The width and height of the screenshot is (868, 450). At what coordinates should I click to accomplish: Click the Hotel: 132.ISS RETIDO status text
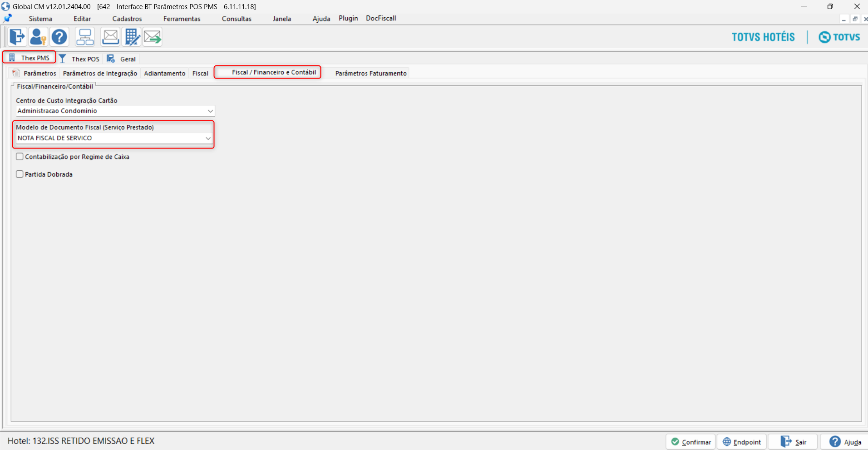pos(81,441)
